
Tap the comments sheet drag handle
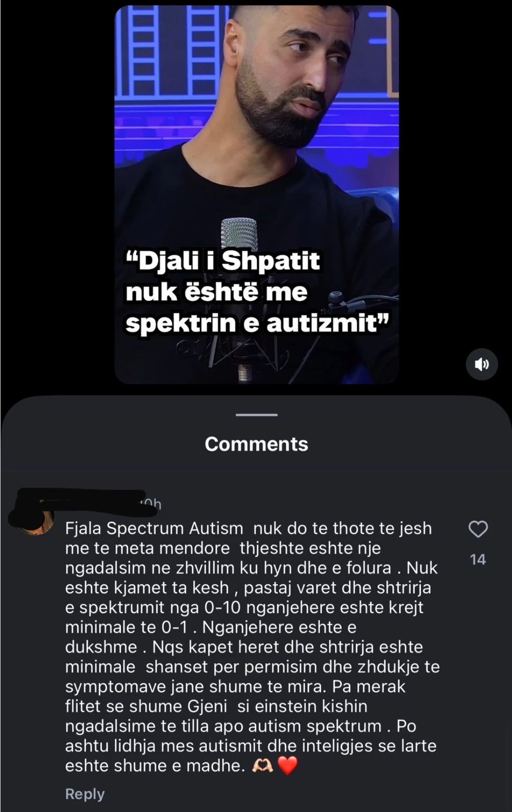pyautogui.click(x=256, y=415)
